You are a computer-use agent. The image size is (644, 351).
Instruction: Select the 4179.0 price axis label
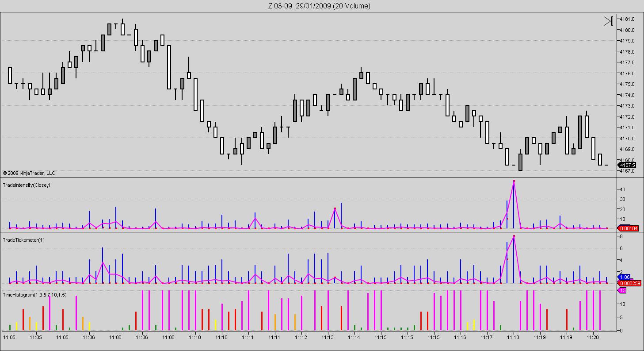[627, 41]
